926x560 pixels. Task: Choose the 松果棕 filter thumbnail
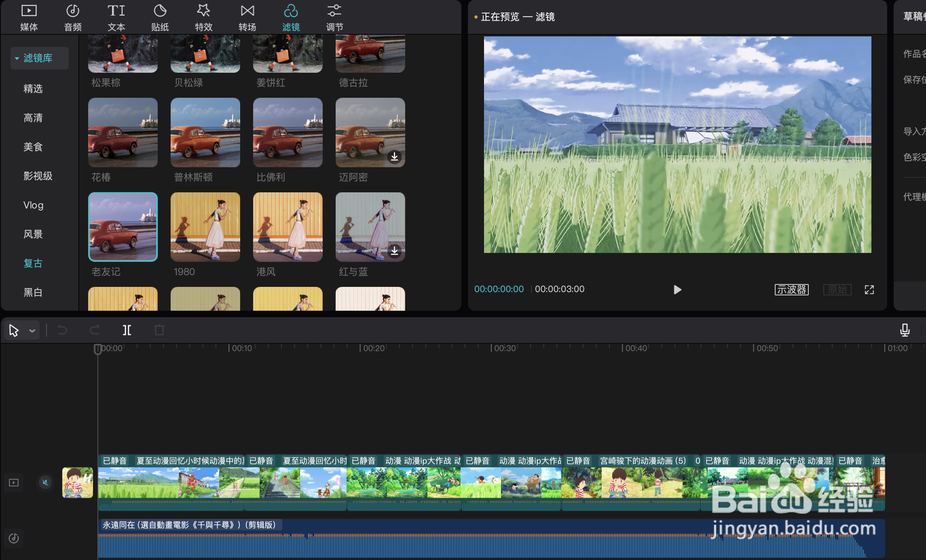click(123, 54)
